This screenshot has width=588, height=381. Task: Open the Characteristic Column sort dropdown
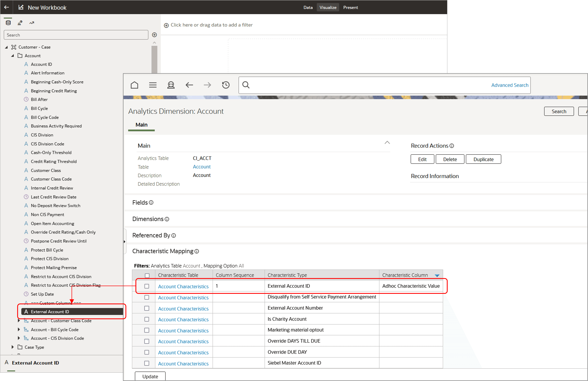tap(437, 275)
